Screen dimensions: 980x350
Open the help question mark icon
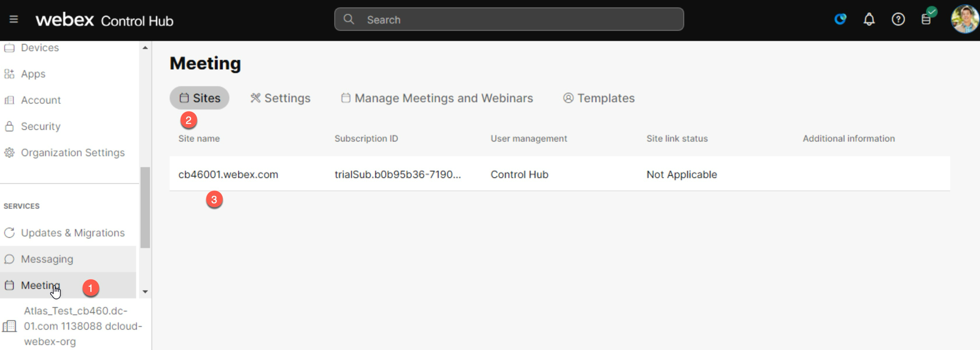(x=898, y=19)
